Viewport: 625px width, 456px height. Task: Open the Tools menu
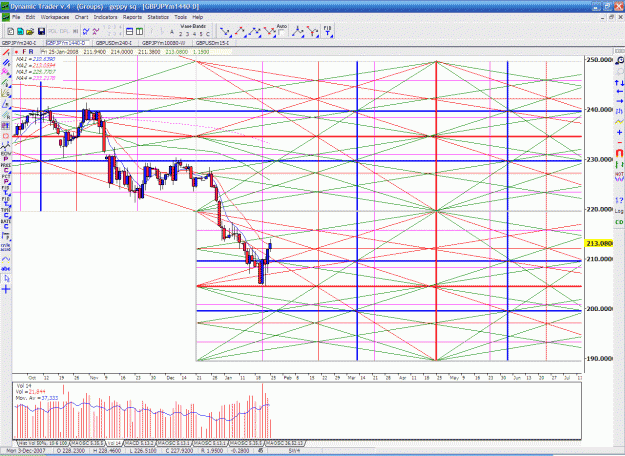coord(180,17)
